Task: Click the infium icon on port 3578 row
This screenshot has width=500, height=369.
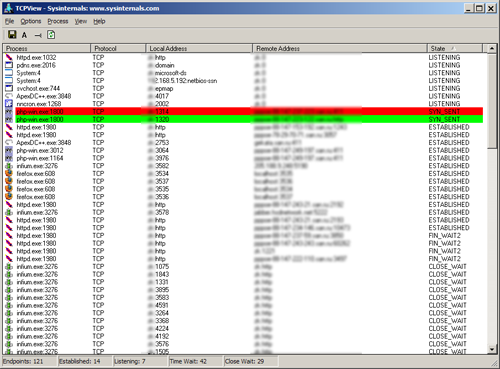Action: pos(9,212)
